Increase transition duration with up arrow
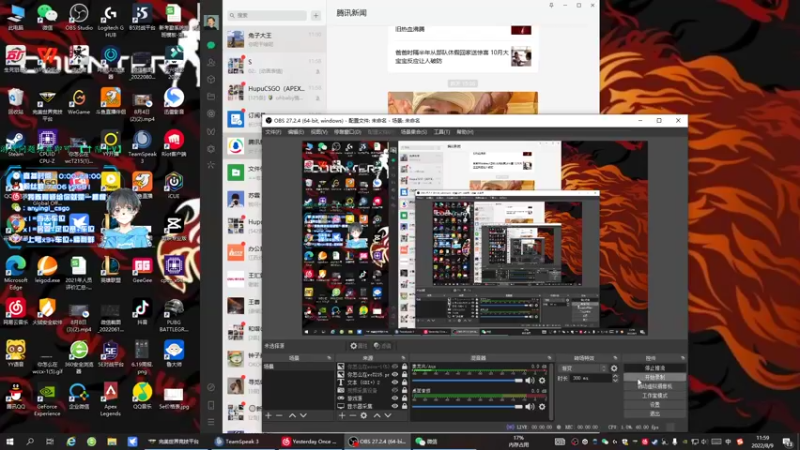This screenshot has width=800, height=450. point(615,376)
